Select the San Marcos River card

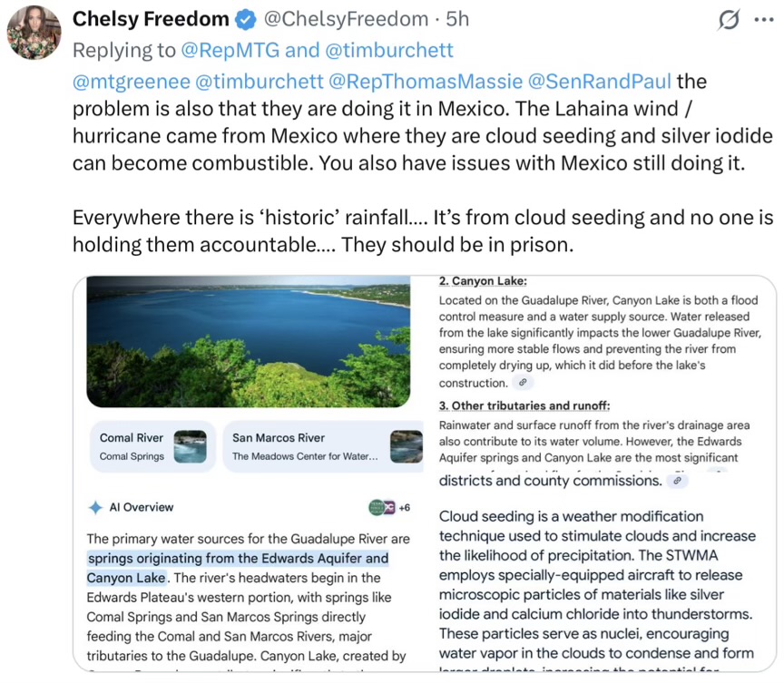pos(323,446)
